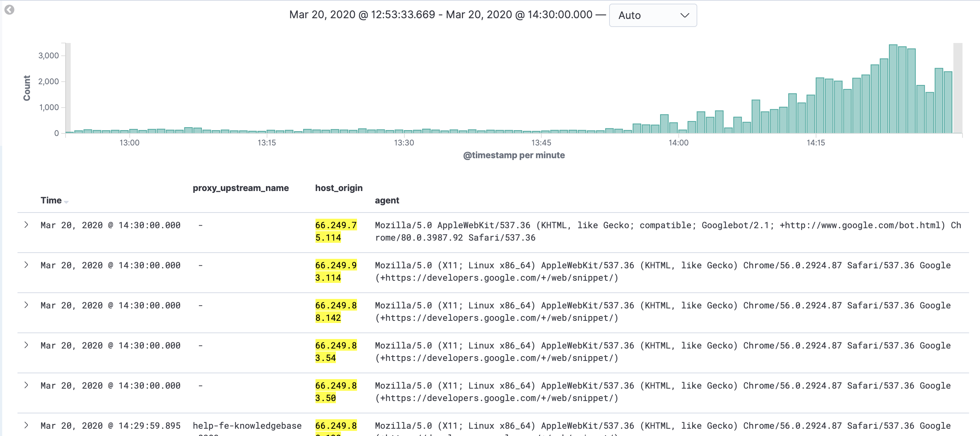Screen dimensions: 980x436
Task: Select highlighted host 66.249.75.114
Action: 336,231
